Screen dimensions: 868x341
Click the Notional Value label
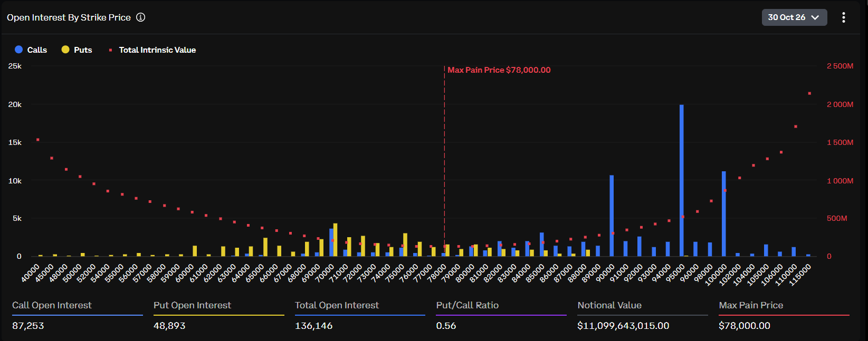tap(609, 305)
